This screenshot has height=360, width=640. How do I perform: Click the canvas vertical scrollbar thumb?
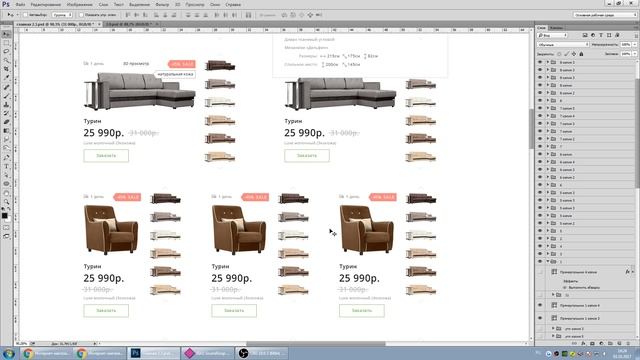coord(531,129)
